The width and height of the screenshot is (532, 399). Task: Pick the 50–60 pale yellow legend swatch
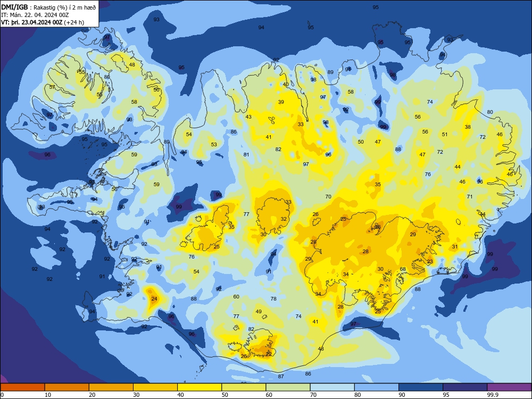(x=244, y=387)
